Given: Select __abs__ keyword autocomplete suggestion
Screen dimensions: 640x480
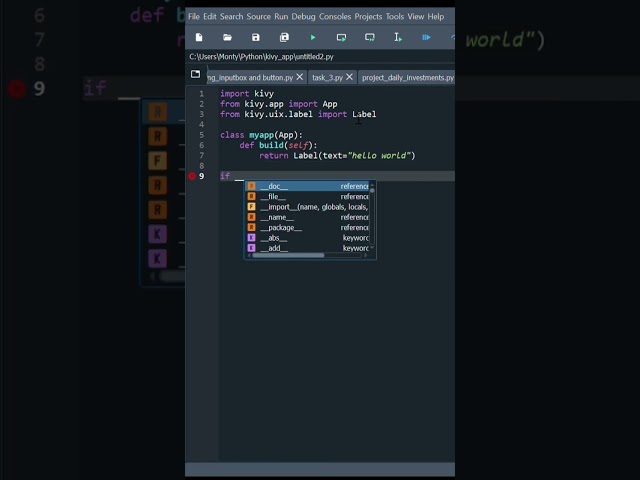Looking at the screenshot, I should coord(308,238).
